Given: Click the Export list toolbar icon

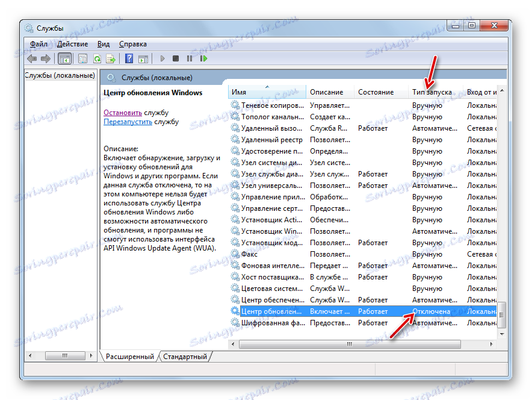Looking at the screenshot, I should [x=111, y=59].
